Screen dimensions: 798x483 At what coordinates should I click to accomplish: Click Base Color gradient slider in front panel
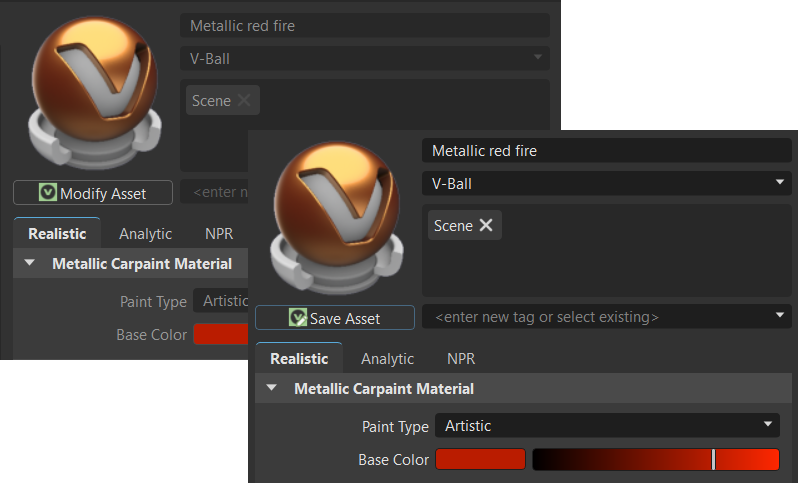(x=656, y=459)
